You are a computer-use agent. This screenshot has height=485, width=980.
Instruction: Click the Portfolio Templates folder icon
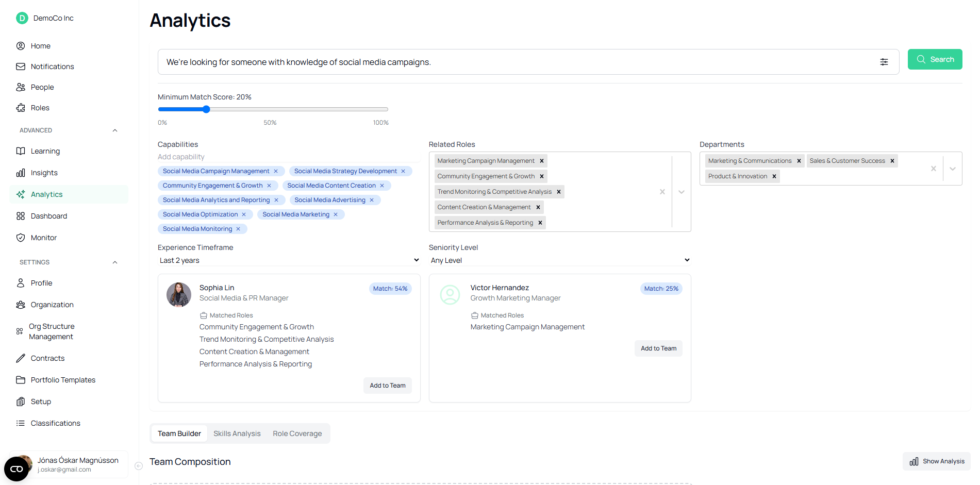coord(21,380)
